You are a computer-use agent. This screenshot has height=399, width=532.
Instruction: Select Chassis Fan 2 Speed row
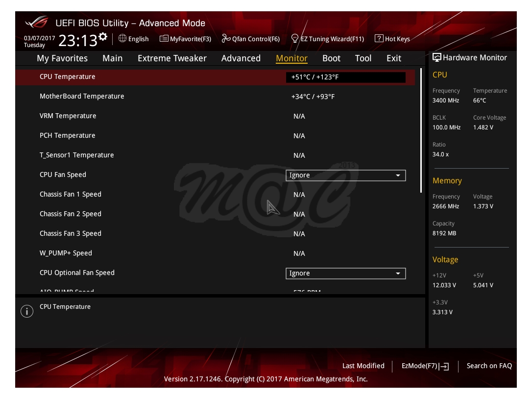[215, 214]
